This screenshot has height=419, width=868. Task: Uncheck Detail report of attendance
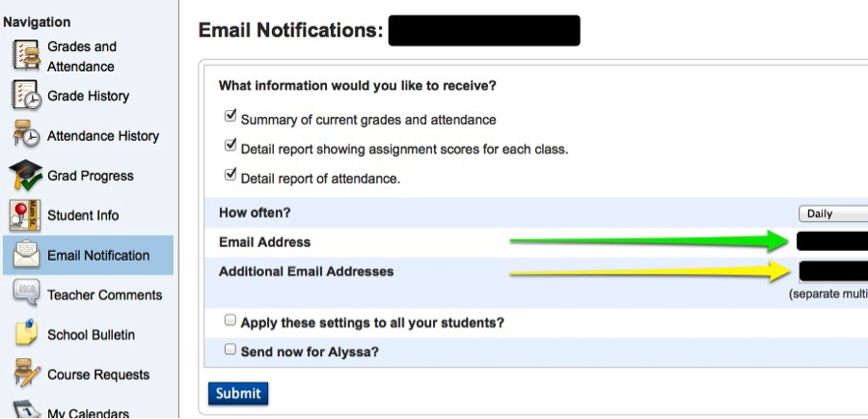[231, 176]
